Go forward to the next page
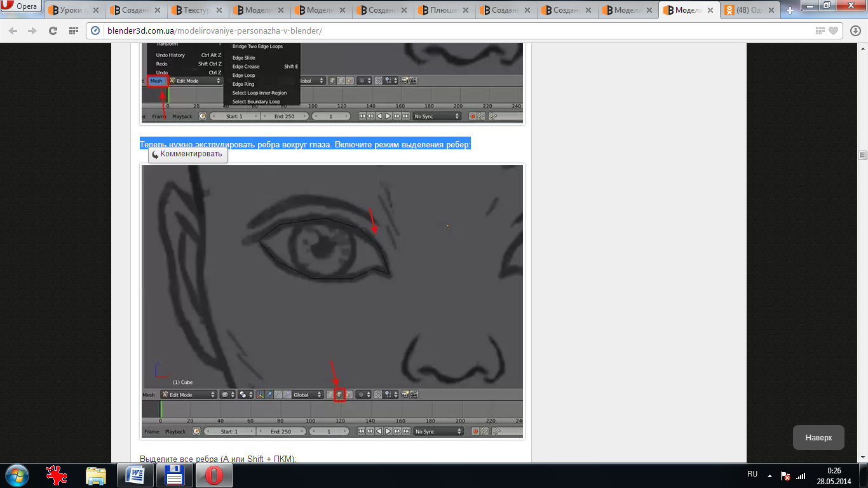The image size is (868, 488). [32, 30]
